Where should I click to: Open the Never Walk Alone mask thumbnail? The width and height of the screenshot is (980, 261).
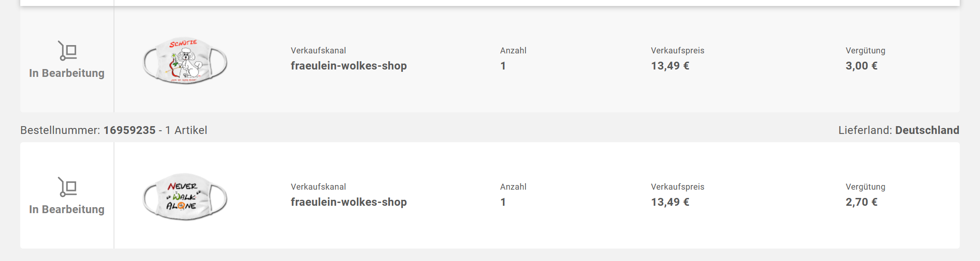point(185,197)
